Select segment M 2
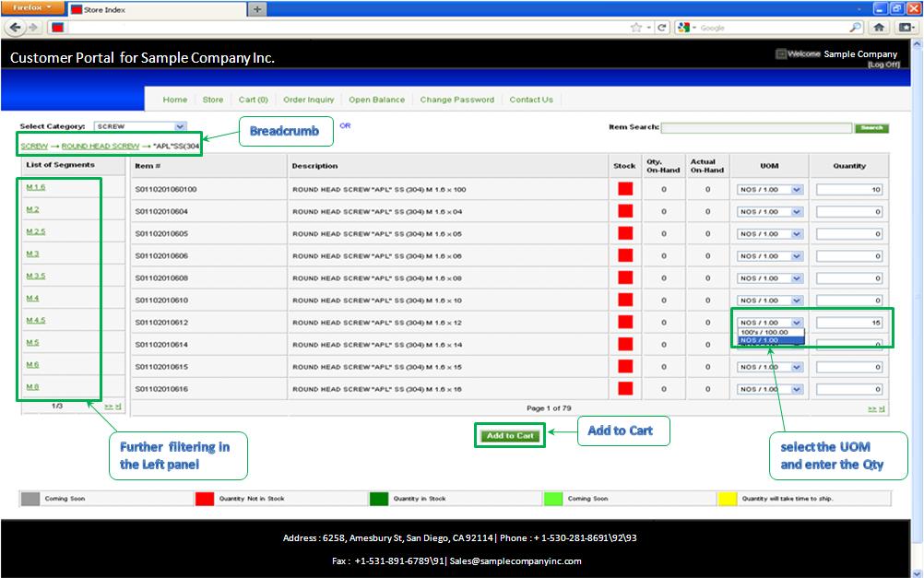The width and height of the screenshot is (924, 578). pyautogui.click(x=32, y=210)
